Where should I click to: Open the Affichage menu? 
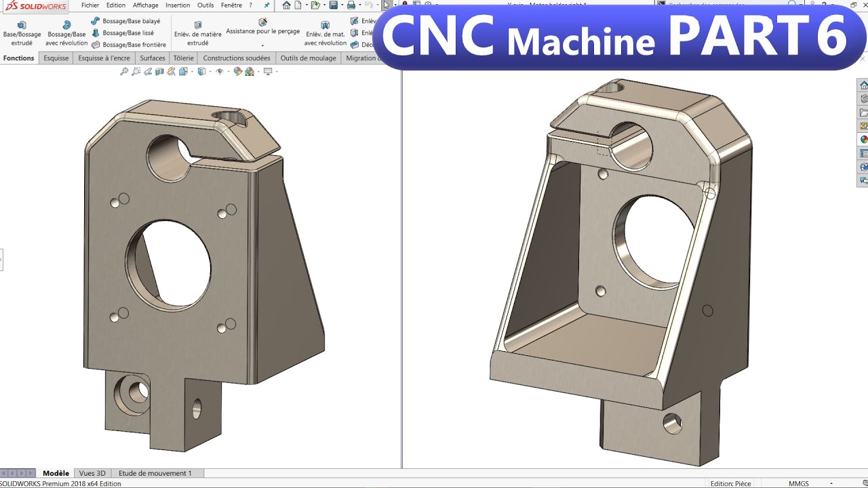145,5
